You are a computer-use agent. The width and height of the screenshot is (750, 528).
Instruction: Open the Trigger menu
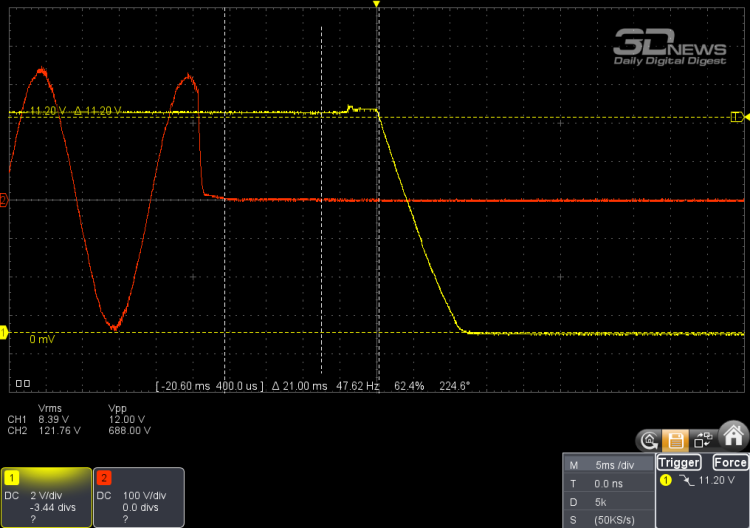coord(679,463)
